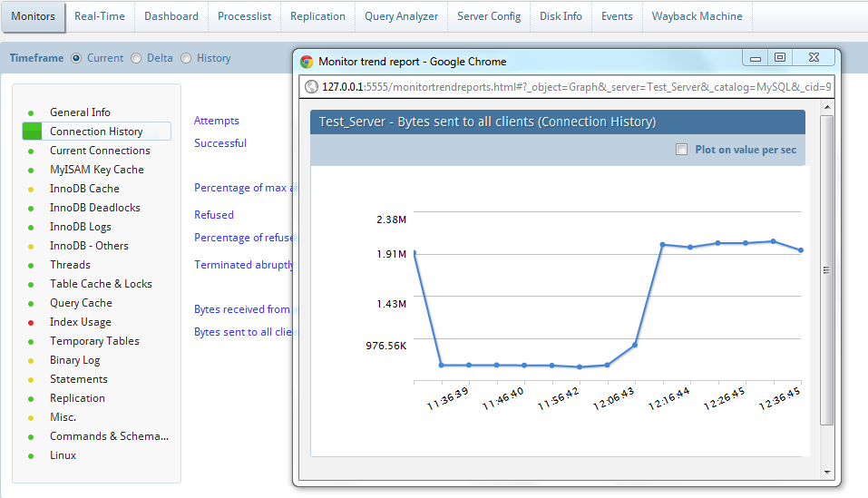Switch to Disk Info tab

[561, 16]
